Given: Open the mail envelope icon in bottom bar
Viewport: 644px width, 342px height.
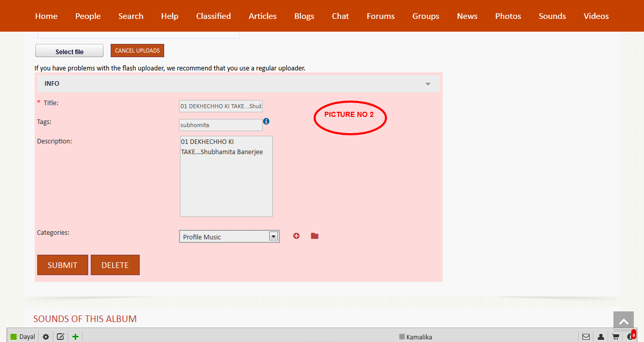Looking at the screenshot, I should click(586, 337).
